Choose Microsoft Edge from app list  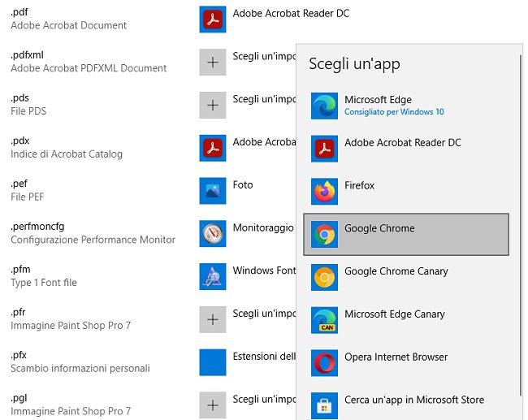[378, 100]
